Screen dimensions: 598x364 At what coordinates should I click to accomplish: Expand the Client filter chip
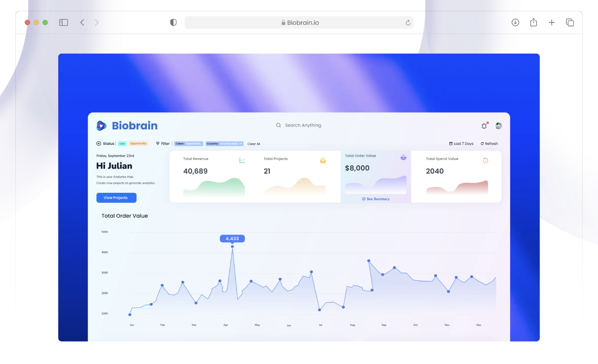(x=189, y=144)
